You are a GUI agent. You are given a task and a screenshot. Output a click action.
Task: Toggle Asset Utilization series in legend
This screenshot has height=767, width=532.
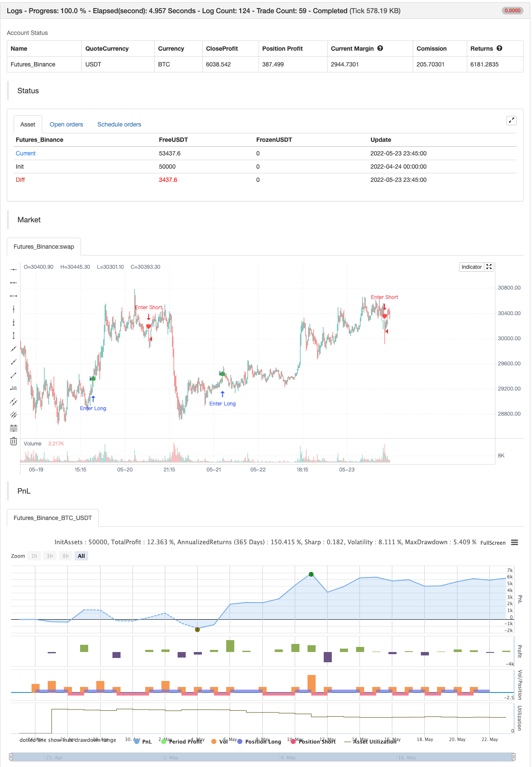coord(370,741)
